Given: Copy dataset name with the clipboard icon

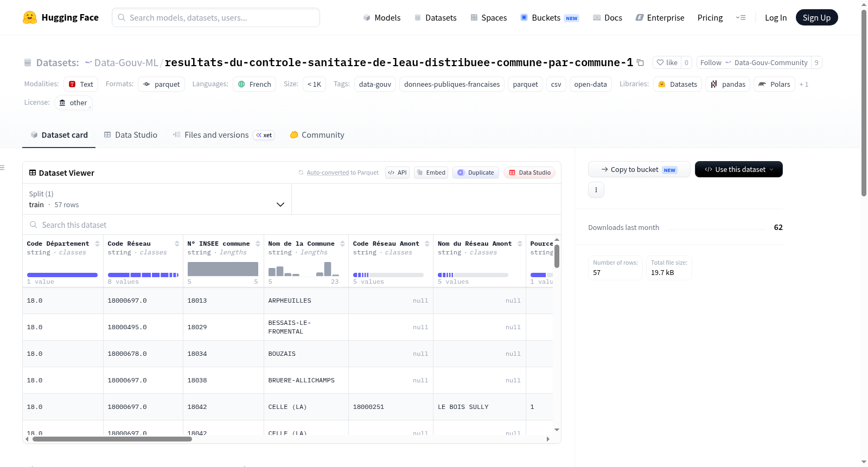Looking at the screenshot, I should 640,62.
